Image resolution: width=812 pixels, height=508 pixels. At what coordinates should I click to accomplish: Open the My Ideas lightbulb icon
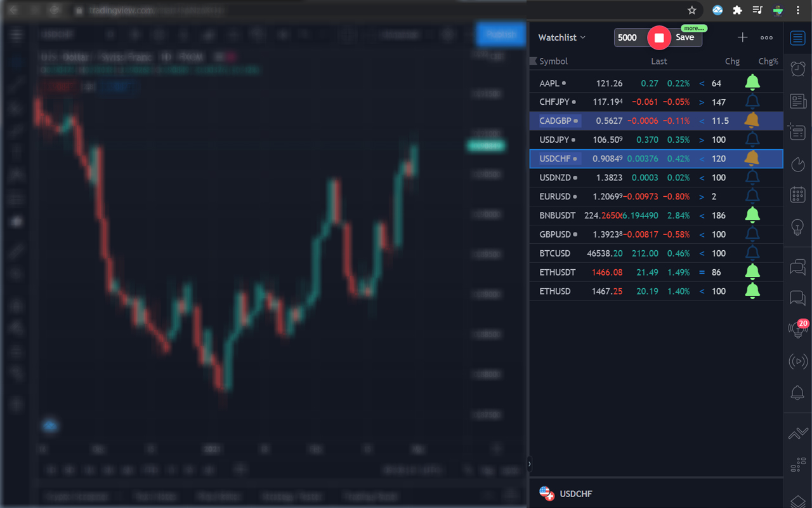coord(797,226)
